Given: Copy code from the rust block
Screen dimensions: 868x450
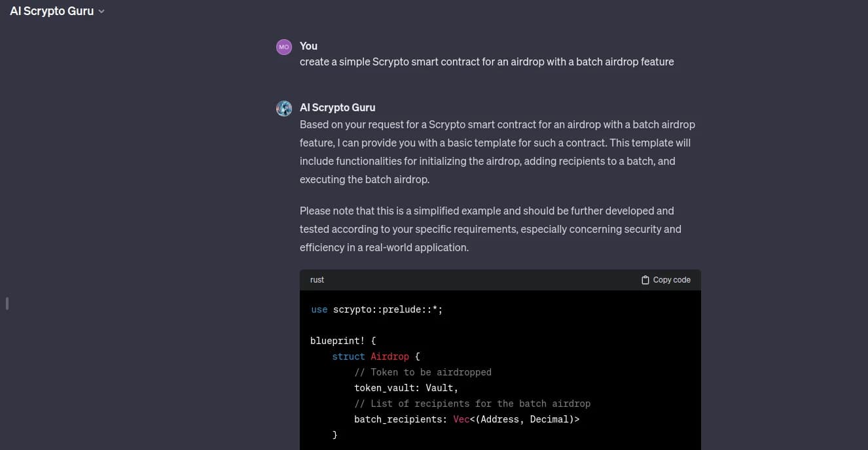Looking at the screenshot, I should pos(666,280).
